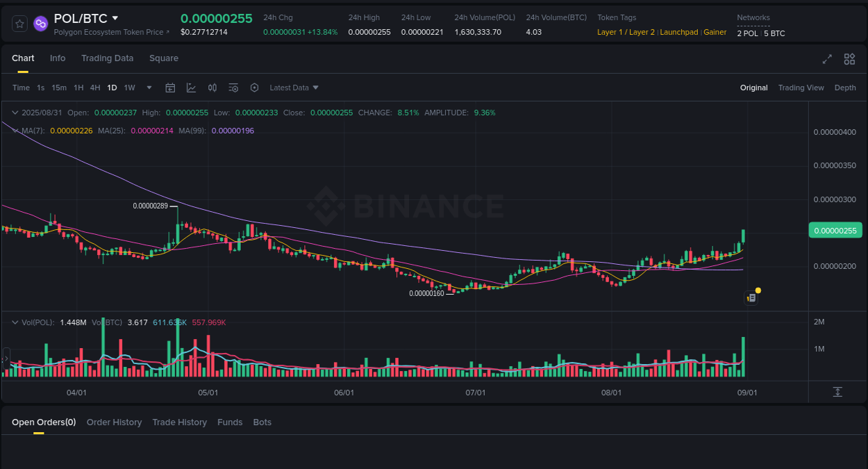868x469 pixels.
Task: Select the 1s interval
Action: point(41,88)
